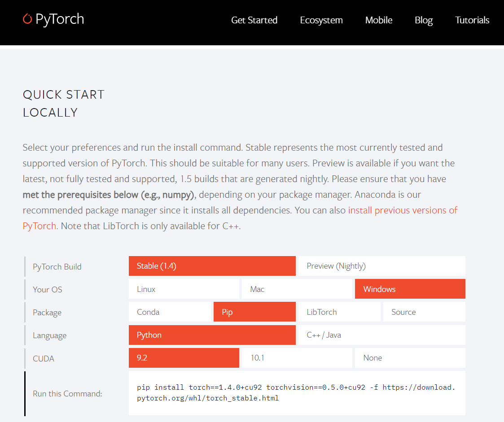
Task: Open Tutorials in the top navigation
Action: [x=472, y=20]
